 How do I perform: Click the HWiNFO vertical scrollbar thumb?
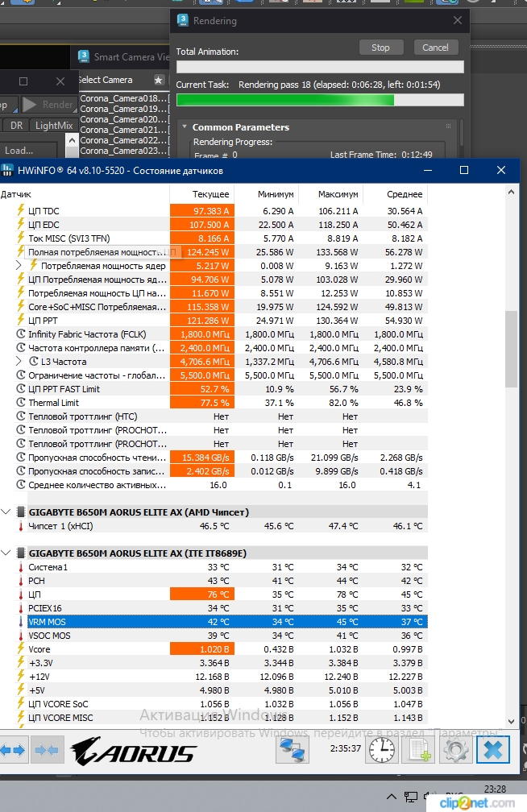pyautogui.click(x=511, y=349)
